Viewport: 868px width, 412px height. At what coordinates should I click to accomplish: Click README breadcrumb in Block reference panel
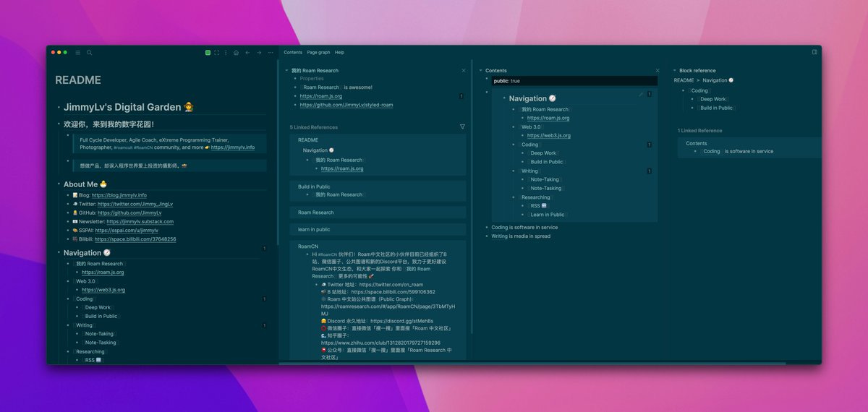point(684,80)
